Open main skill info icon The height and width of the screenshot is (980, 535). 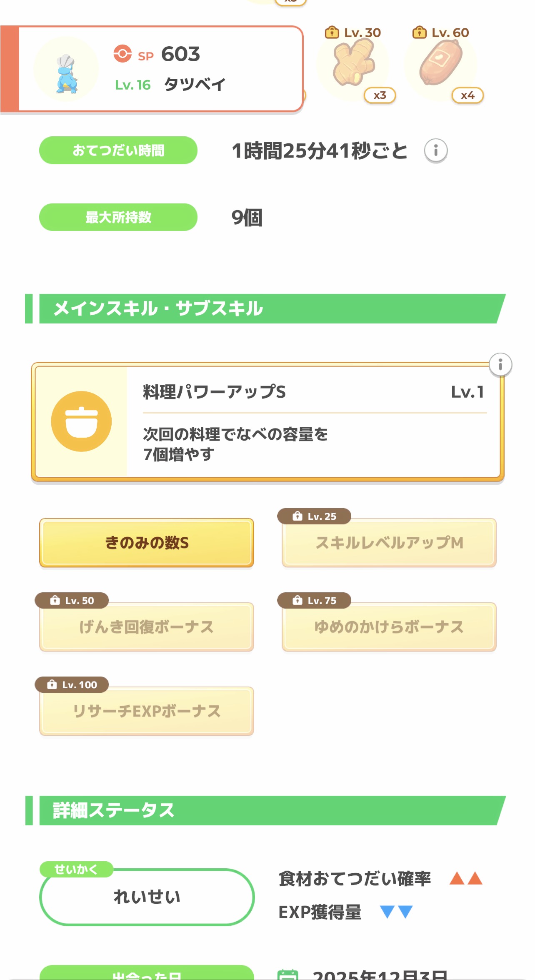[500, 365]
